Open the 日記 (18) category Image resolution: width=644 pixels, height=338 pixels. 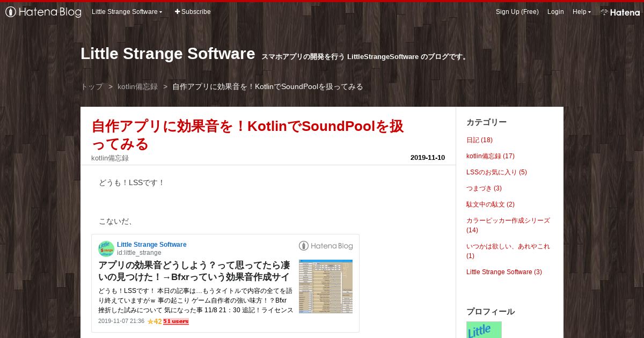coord(479,140)
